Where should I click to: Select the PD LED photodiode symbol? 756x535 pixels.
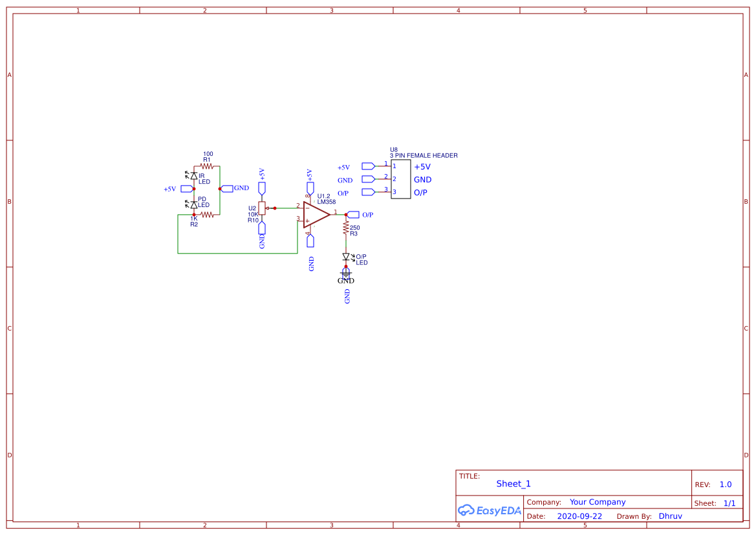[194, 204]
